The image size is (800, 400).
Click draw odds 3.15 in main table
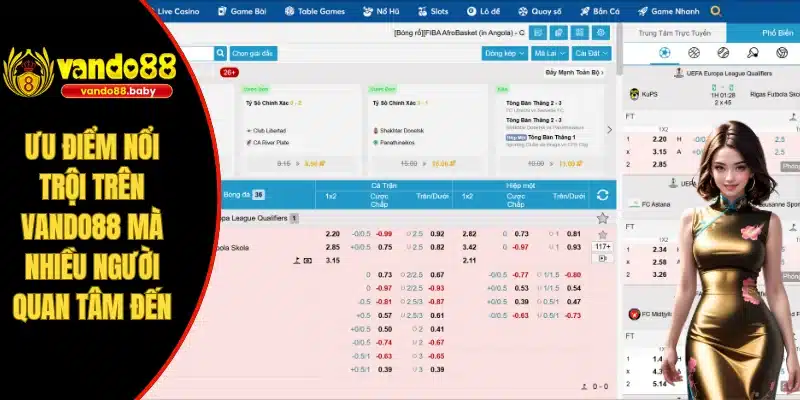pos(333,260)
